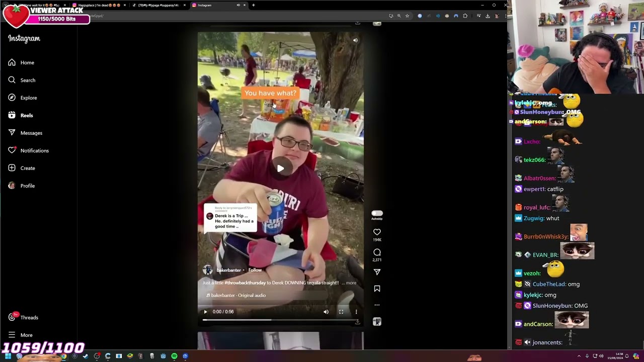644x362 pixels.
Task: Open Search in the Instagram sidebar
Action: pyautogui.click(x=28, y=80)
